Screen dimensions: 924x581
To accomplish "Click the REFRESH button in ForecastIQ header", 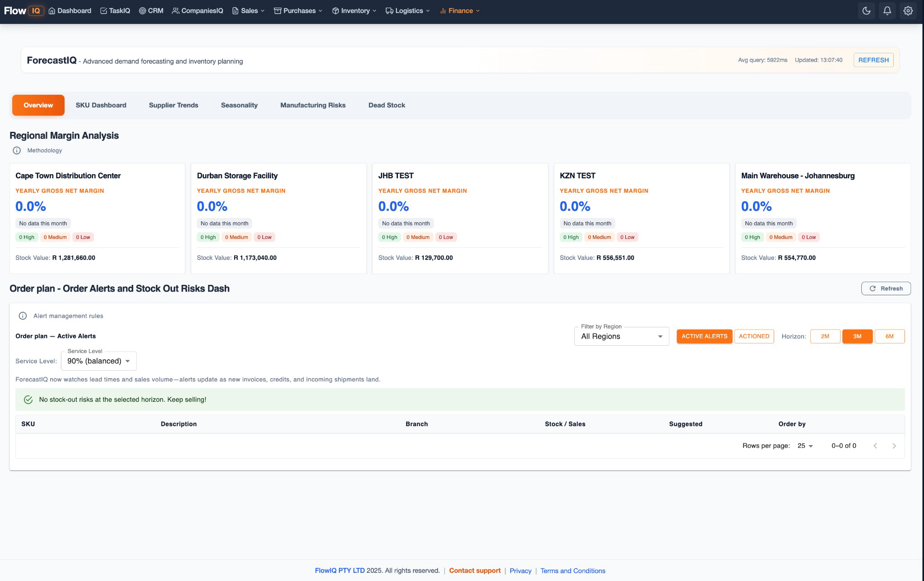I will [873, 60].
